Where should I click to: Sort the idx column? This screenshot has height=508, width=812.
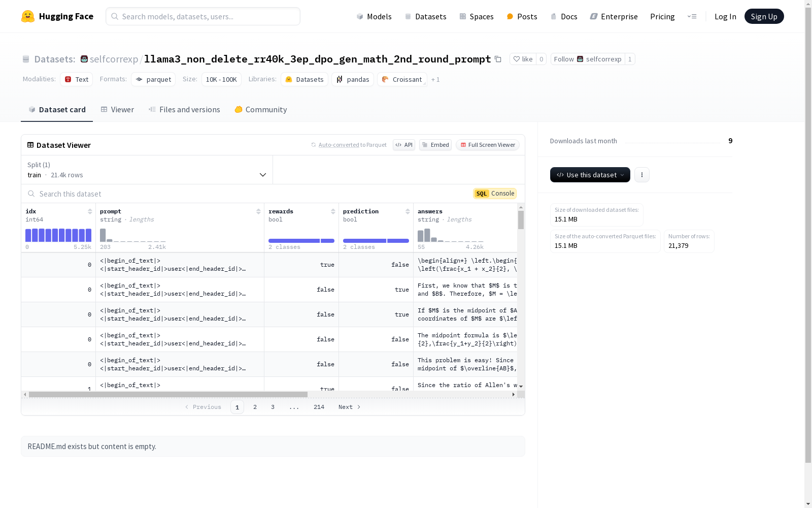[x=90, y=211]
